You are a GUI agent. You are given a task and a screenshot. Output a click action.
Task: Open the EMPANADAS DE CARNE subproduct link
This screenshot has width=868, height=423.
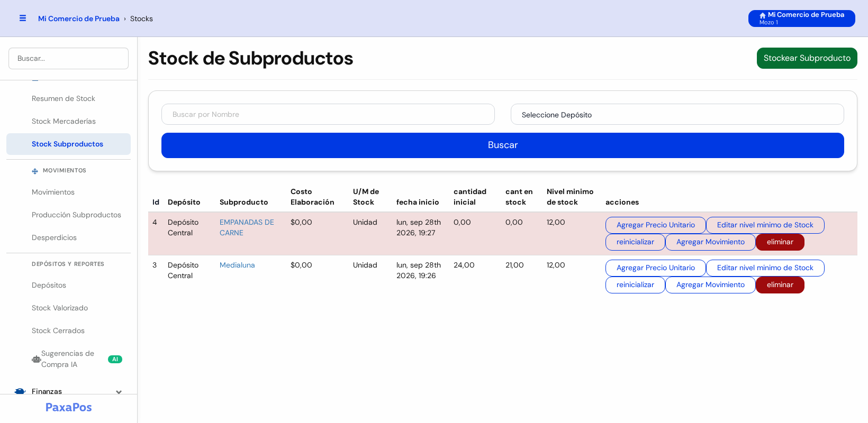click(x=247, y=227)
